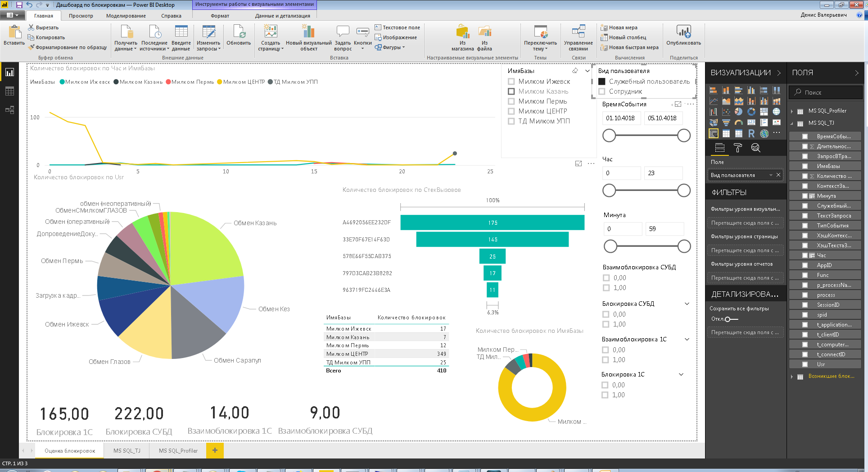The width and height of the screenshot is (868, 472).
Task: Select the gauge visualization
Action: pos(739,123)
